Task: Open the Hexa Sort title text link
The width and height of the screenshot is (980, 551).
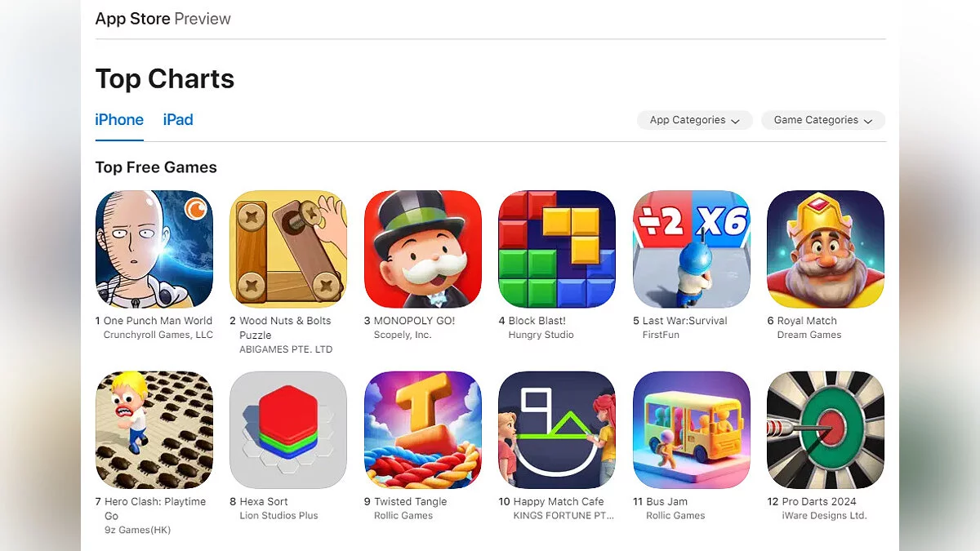Action: pyautogui.click(x=264, y=502)
